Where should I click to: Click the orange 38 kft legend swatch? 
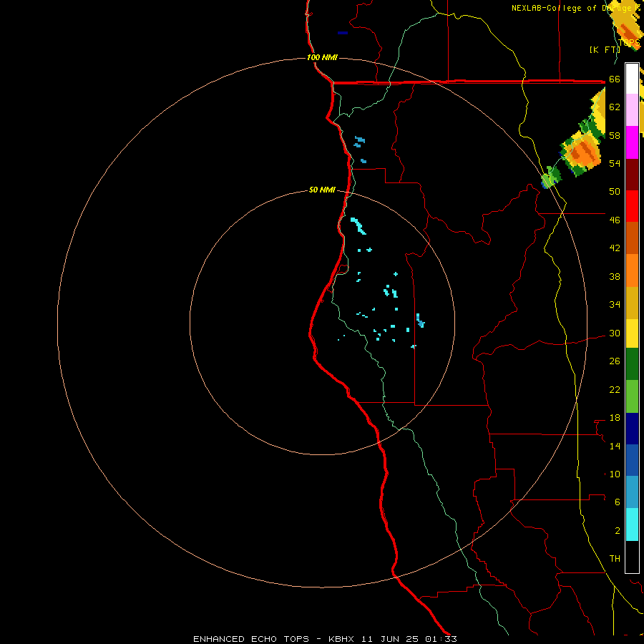click(x=632, y=270)
